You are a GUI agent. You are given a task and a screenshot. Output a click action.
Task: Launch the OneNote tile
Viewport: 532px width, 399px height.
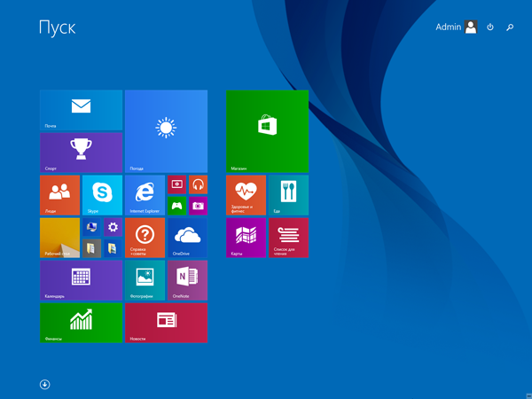(188, 280)
